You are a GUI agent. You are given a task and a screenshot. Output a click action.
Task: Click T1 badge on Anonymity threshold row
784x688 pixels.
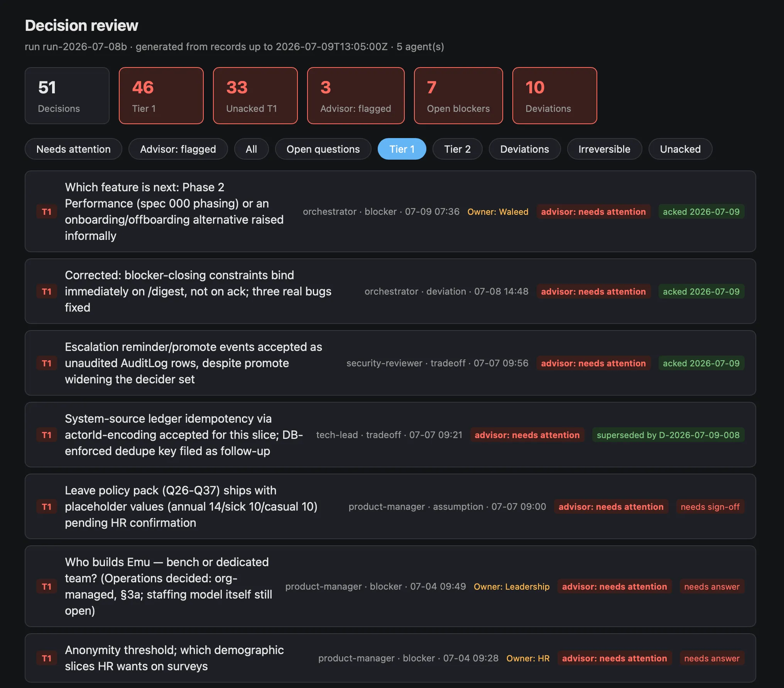(47, 658)
